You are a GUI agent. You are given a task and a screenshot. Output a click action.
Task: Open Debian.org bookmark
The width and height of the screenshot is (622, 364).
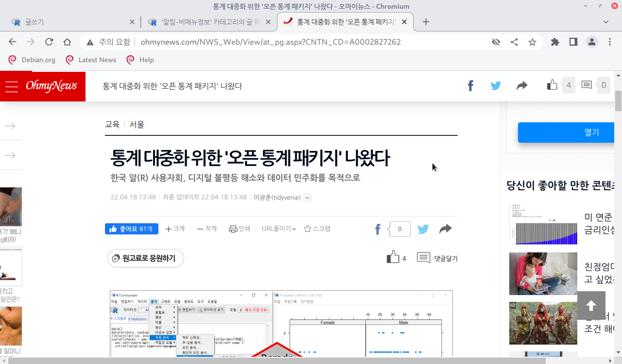tap(32, 60)
